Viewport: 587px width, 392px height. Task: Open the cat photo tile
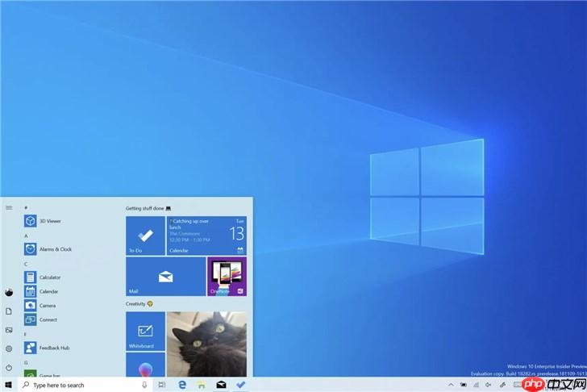[206, 344]
